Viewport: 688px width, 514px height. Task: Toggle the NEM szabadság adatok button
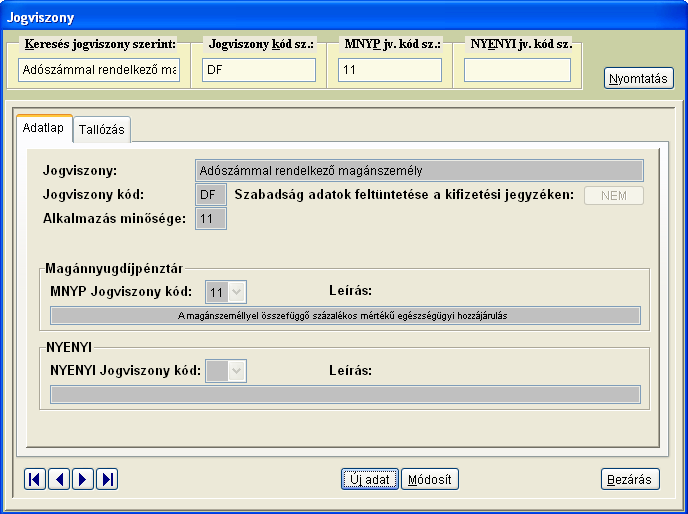coord(614,195)
